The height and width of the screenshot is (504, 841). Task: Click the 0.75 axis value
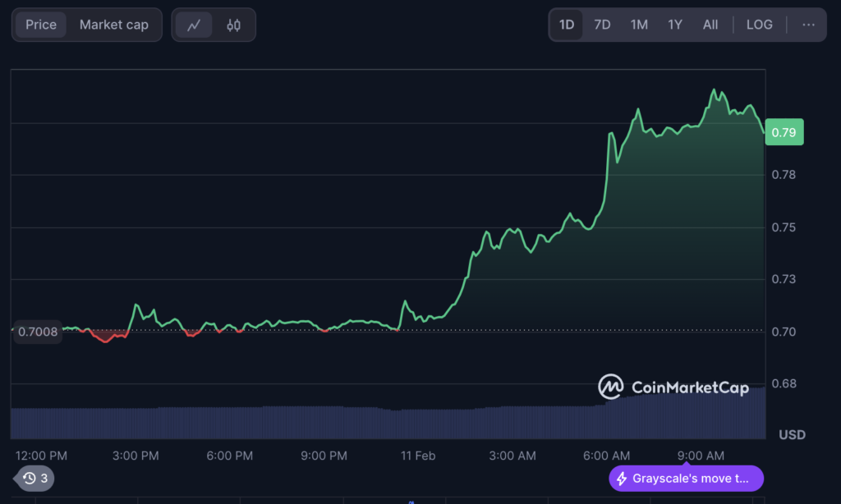(784, 227)
